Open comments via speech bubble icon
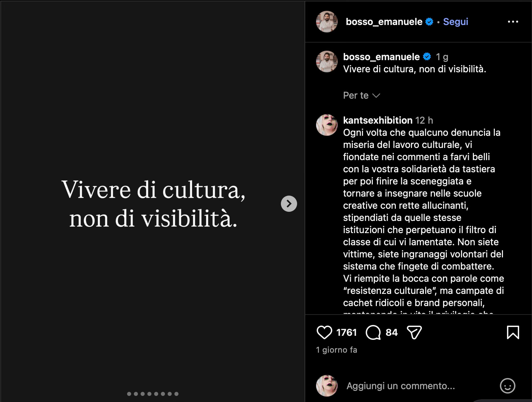This screenshot has height=402, width=532. click(373, 332)
